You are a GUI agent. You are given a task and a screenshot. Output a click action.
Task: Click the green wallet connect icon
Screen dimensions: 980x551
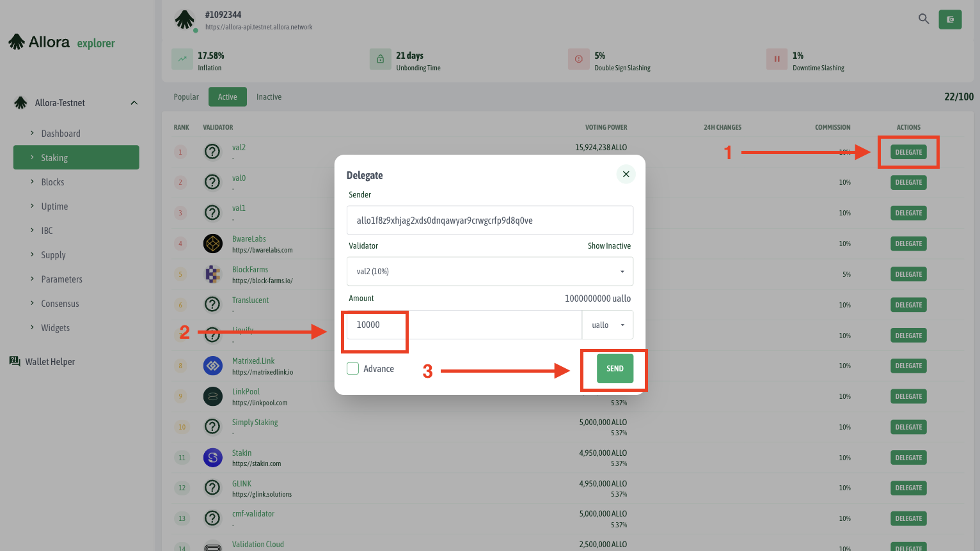pyautogui.click(x=950, y=19)
